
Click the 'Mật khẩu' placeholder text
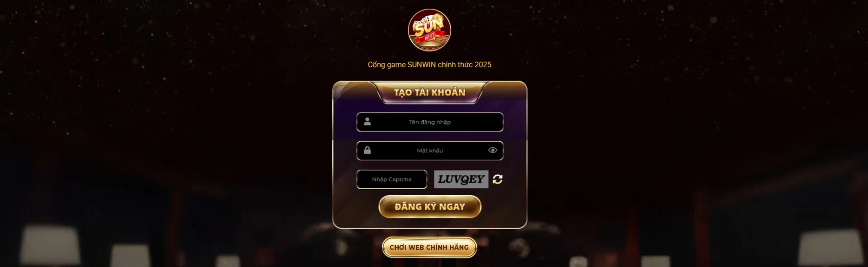(x=430, y=151)
